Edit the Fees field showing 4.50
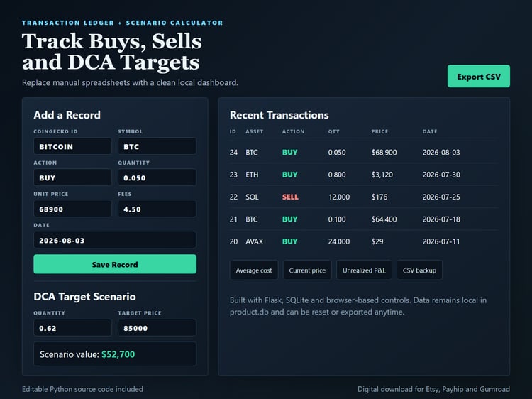This screenshot has height=399, width=532. (x=157, y=209)
